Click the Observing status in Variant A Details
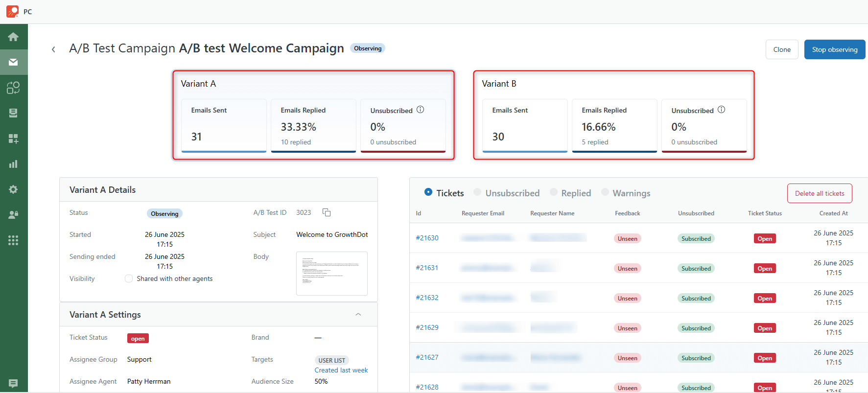 164,213
